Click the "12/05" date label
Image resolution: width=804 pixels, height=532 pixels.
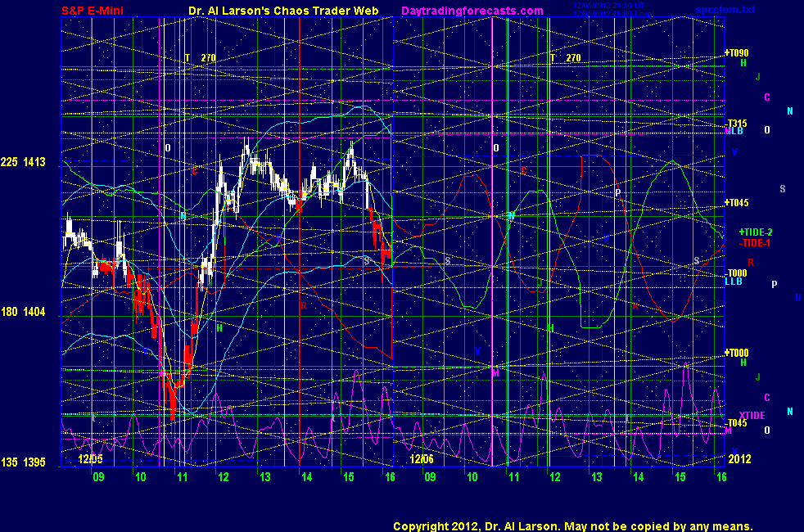pyautogui.click(x=90, y=459)
